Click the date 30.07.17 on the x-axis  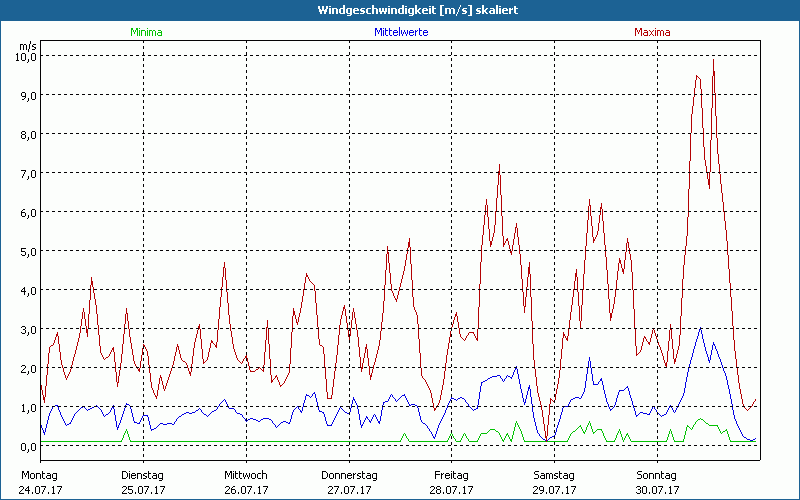coord(657,490)
